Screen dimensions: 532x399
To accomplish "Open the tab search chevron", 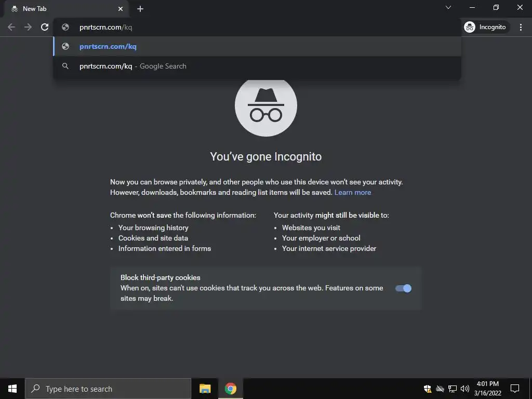I will [x=448, y=7].
